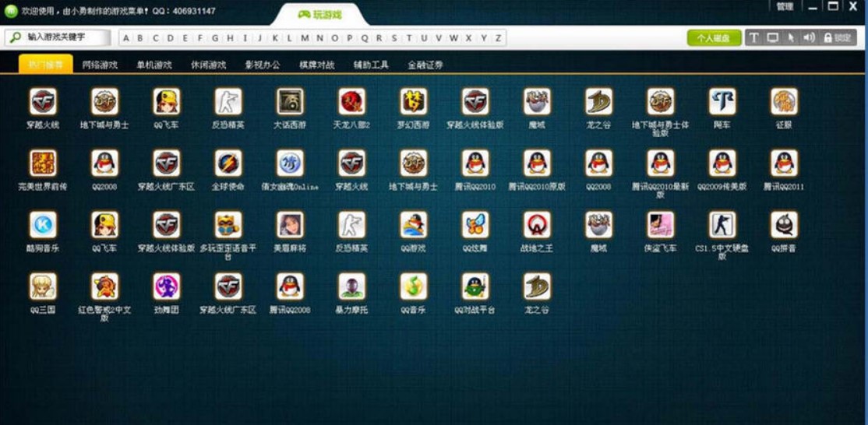This screenshot has width=868, height=425.
Task: Filter games by letter Z
Action: tap(498, 37)
